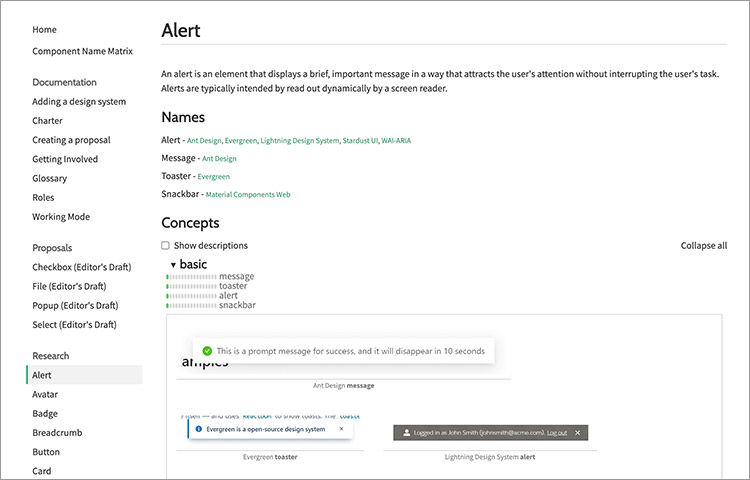Open Avatar research page
Viewport: 750px width, 480px height.
(44, 394)
